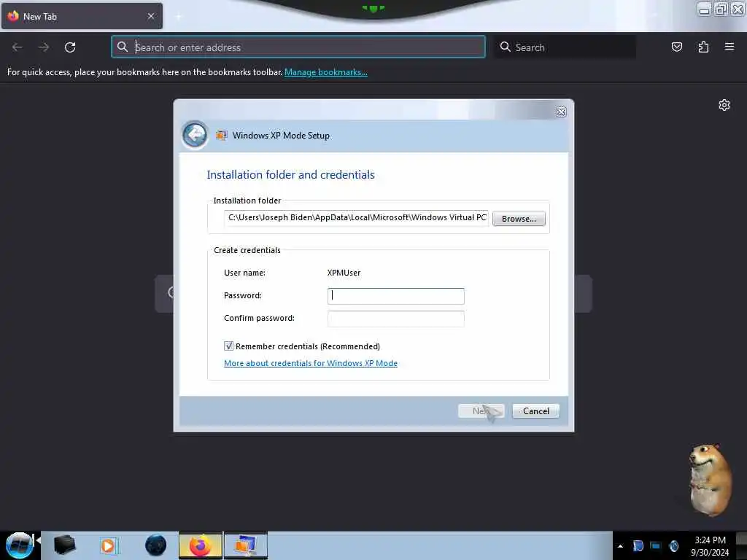The height and width of the screenshot is (560, 747).
Task: Click the round blue tray icon beside clock
Action: pyautogui.click(x=673, y=545)
